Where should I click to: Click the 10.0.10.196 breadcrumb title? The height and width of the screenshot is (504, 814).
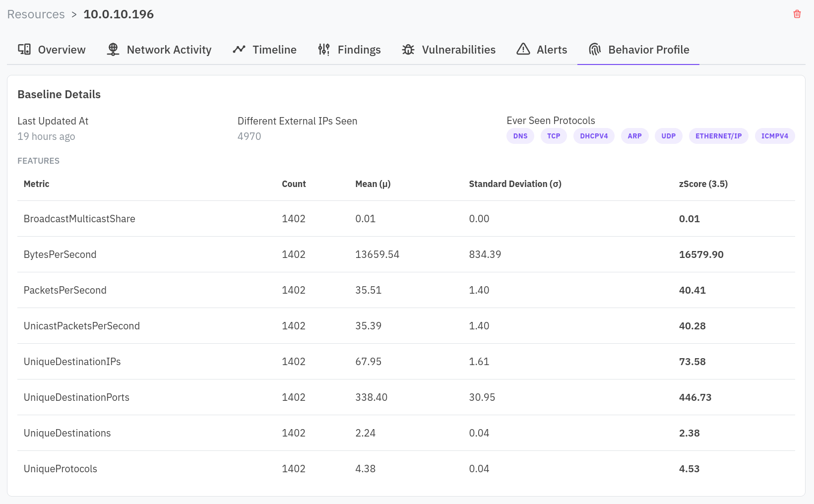119,14
